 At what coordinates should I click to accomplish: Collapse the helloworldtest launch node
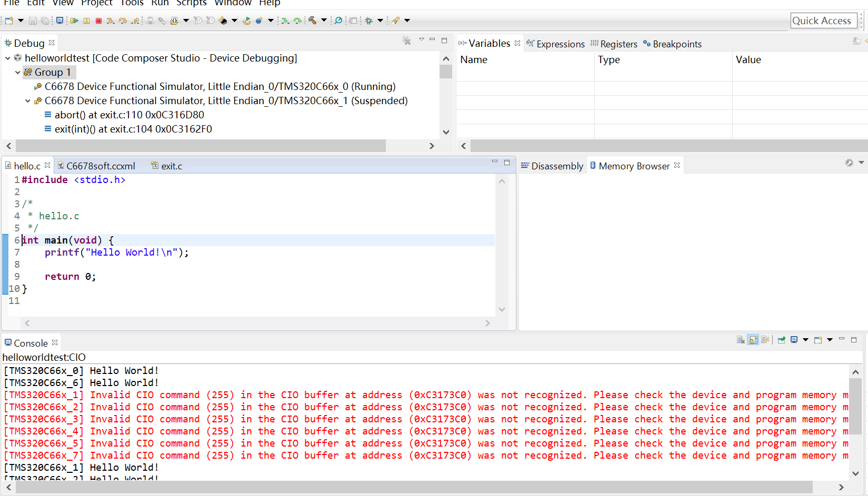(8, 58)
